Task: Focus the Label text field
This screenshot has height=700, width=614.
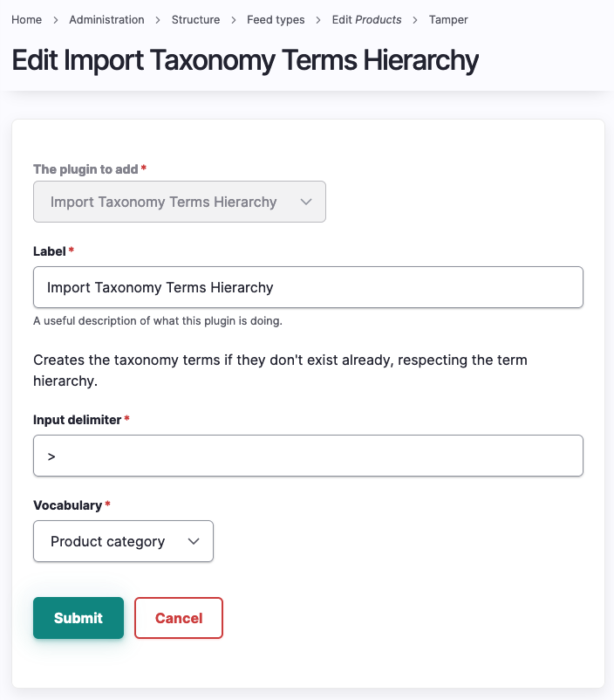Action: click(308, 287)
